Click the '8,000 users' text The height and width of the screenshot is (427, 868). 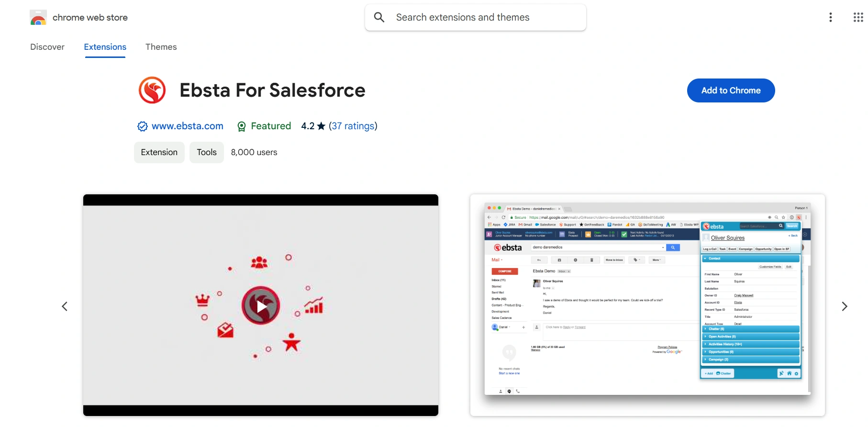coord(254,152)
